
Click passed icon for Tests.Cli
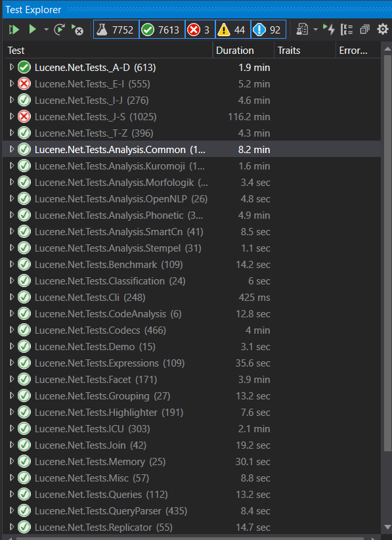(x=24, y=297)
